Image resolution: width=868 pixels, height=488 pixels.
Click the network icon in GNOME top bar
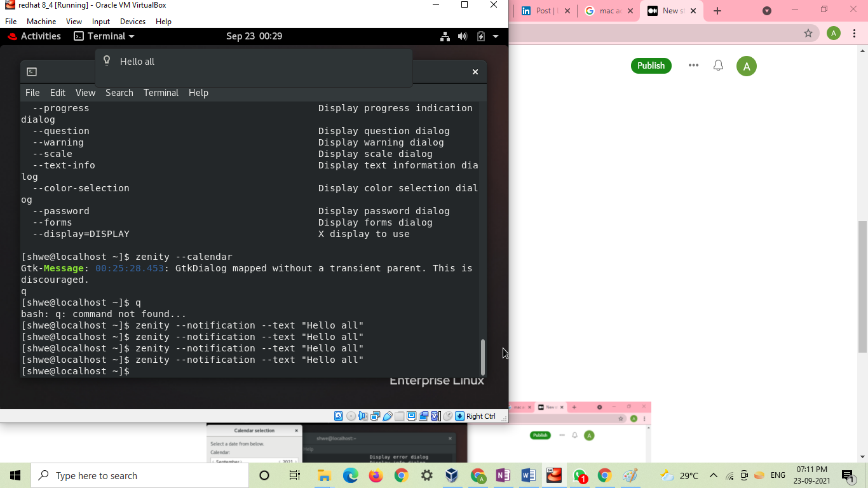[x=445, y=36]
